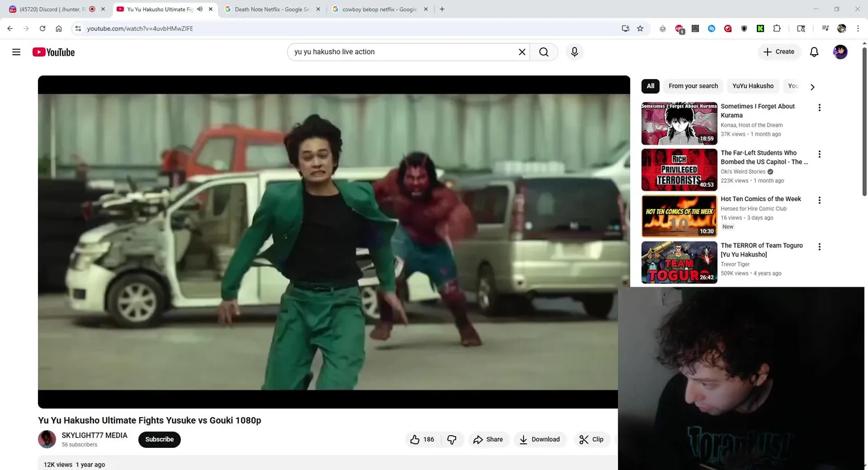The width and height of the screenshot is (868, 470).
Task: Open the SKYLIGHT77 MEDIA channel name
Action: pos(95,435)
